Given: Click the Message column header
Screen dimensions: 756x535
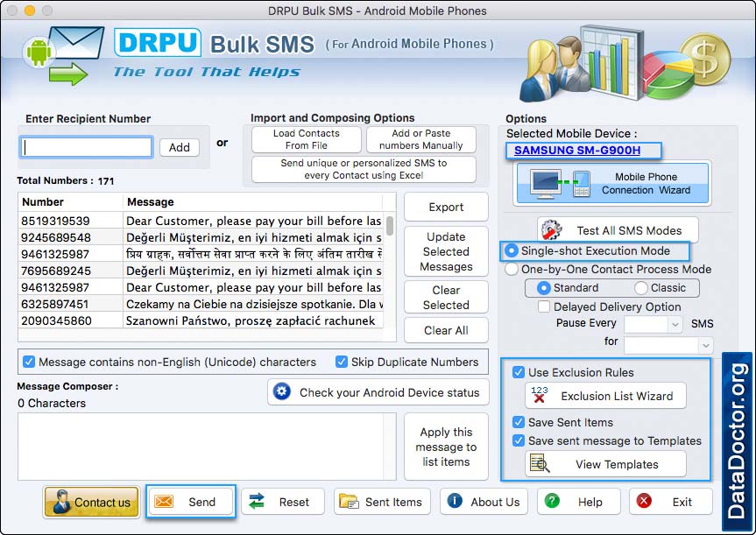Looking at the screenshot, I should 253,202.
